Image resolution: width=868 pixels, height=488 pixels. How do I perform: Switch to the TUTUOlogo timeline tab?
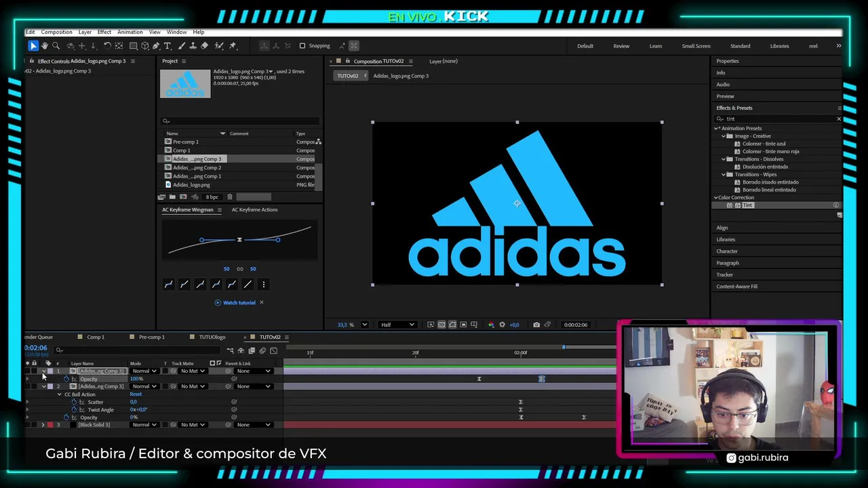(x=212, y=337)
